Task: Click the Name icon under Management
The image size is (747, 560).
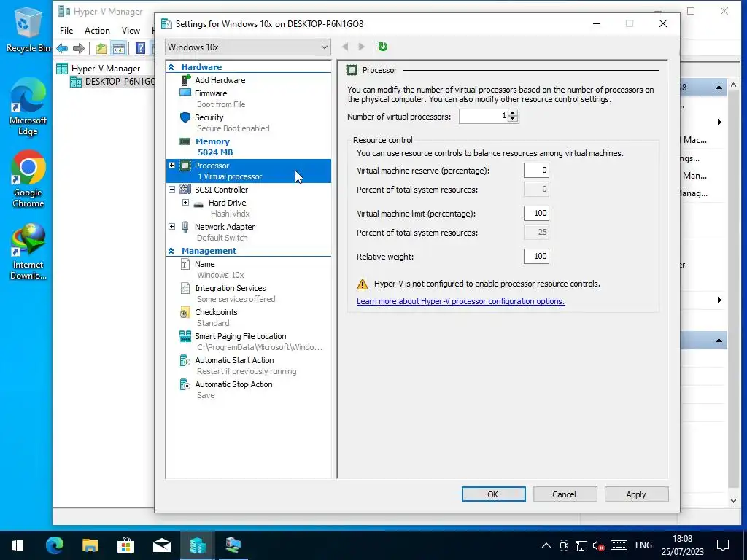Action: pos(185,264)
